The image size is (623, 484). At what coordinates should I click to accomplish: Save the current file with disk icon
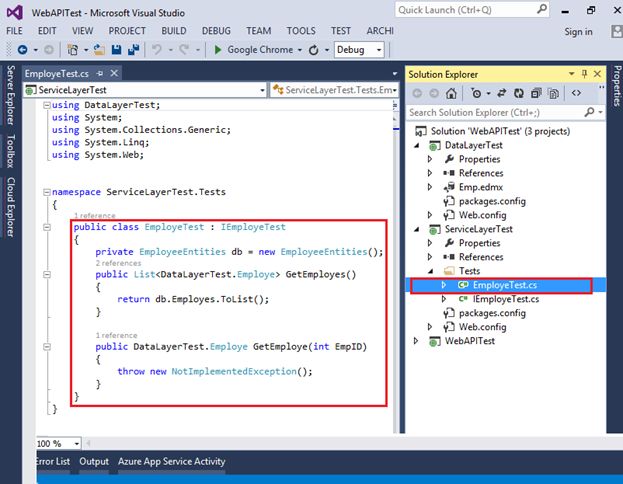(x=116, y=50)
